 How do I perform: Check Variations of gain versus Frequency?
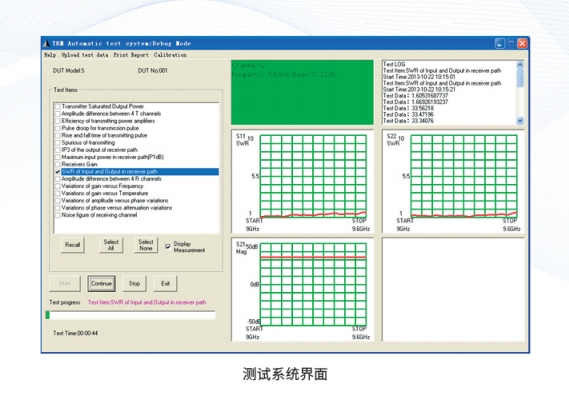point(57,186)
